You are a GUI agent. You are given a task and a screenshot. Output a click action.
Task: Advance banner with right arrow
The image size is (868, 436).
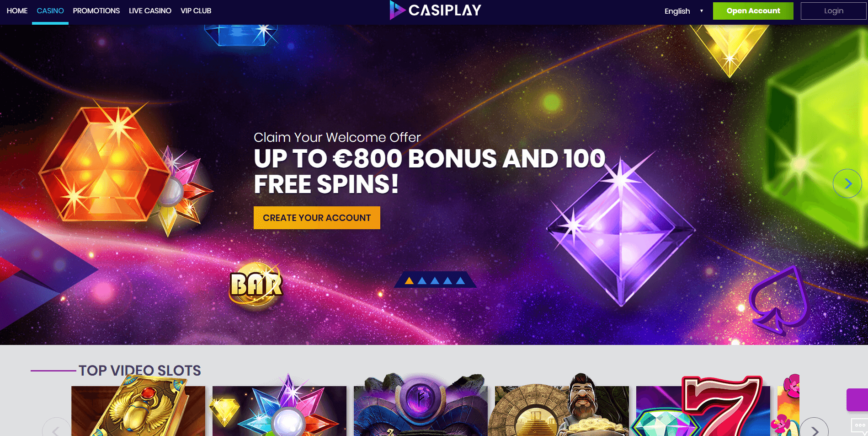(x=847, y=183)
